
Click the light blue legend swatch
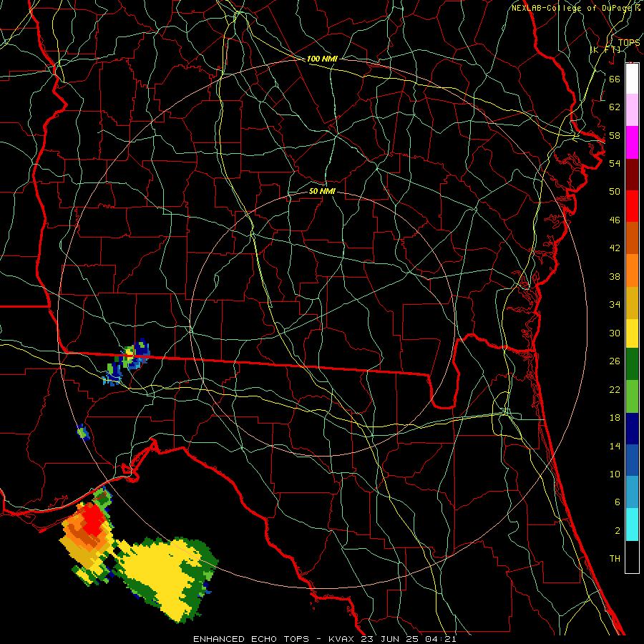632,492
